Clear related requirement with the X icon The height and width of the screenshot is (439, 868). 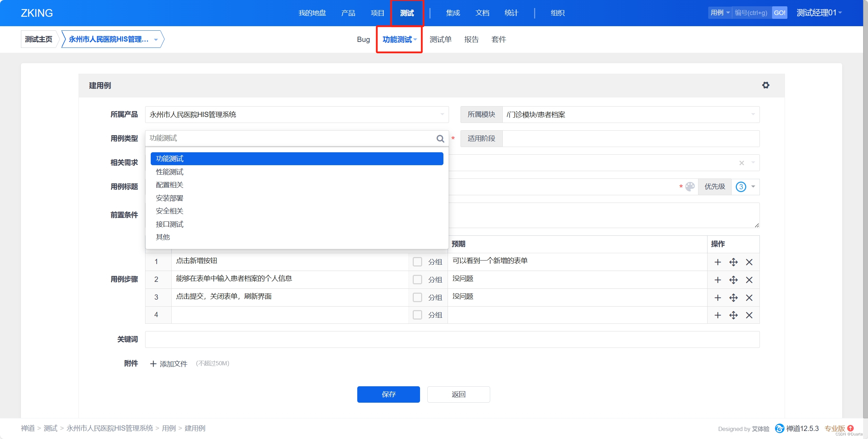click(742, 163)
